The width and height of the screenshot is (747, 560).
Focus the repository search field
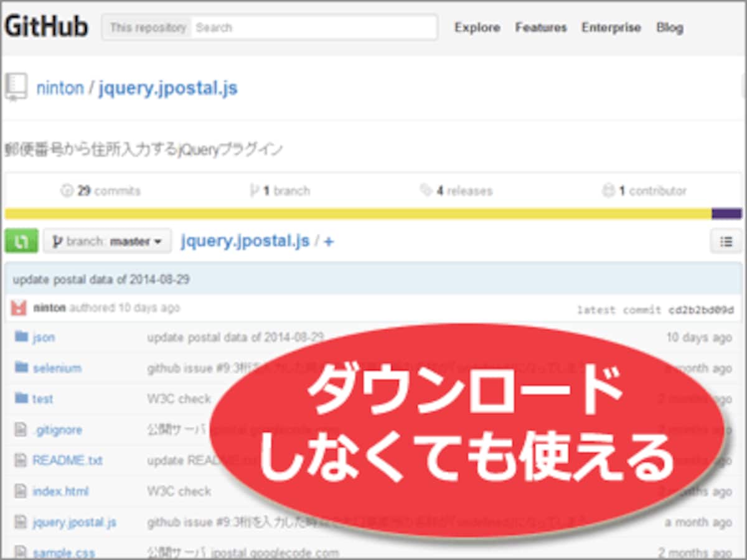click(314, 27)
